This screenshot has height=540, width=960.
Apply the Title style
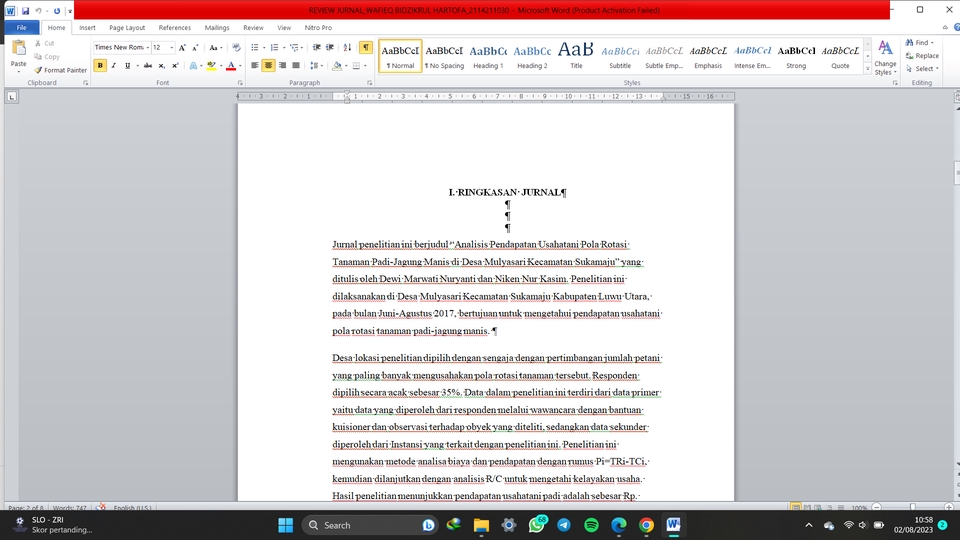[x=576, y=56]
